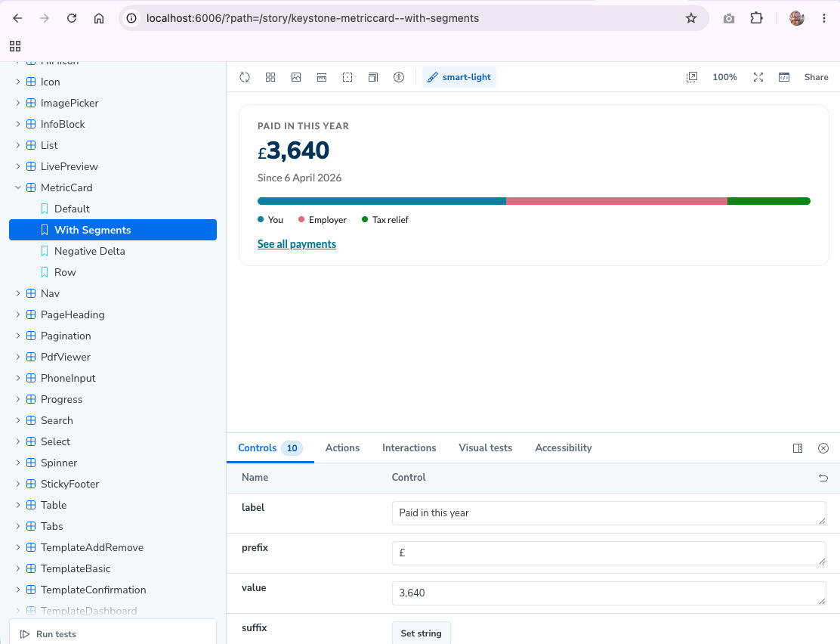840x644 pixels.
Task: Change addons panel orientation
Action: coord(798,448)
